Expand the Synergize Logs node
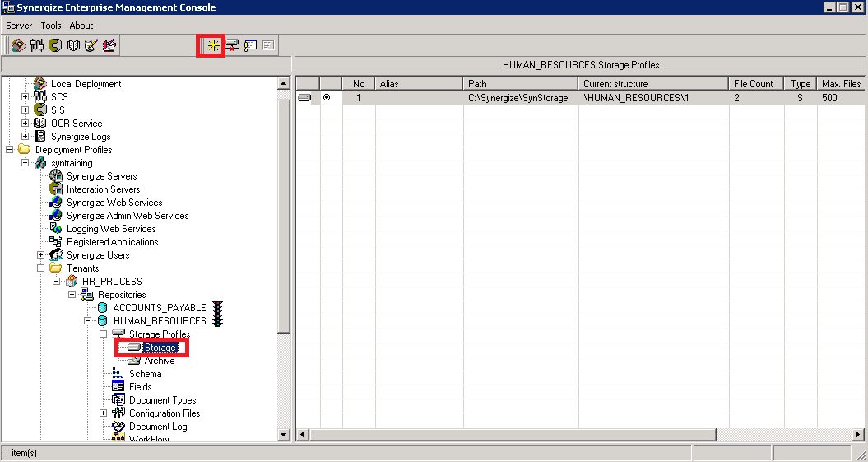868x462 pixels. 25,136
